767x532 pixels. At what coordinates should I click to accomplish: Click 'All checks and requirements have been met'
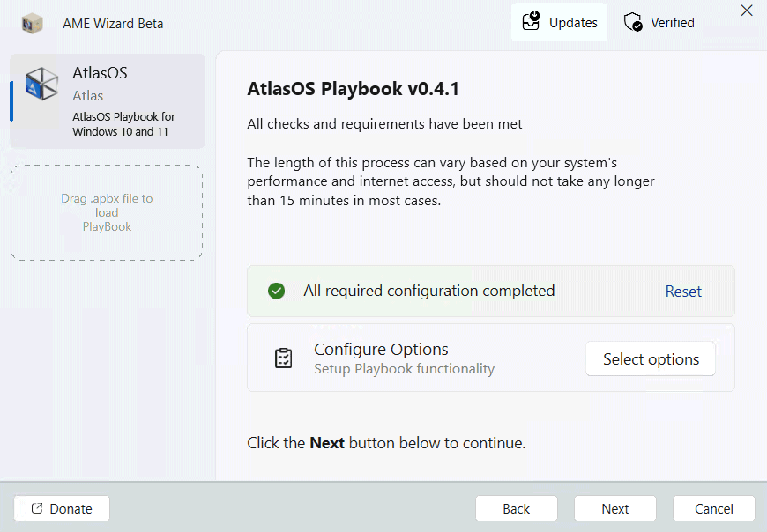pyautogui.click(x=384, y=124)
